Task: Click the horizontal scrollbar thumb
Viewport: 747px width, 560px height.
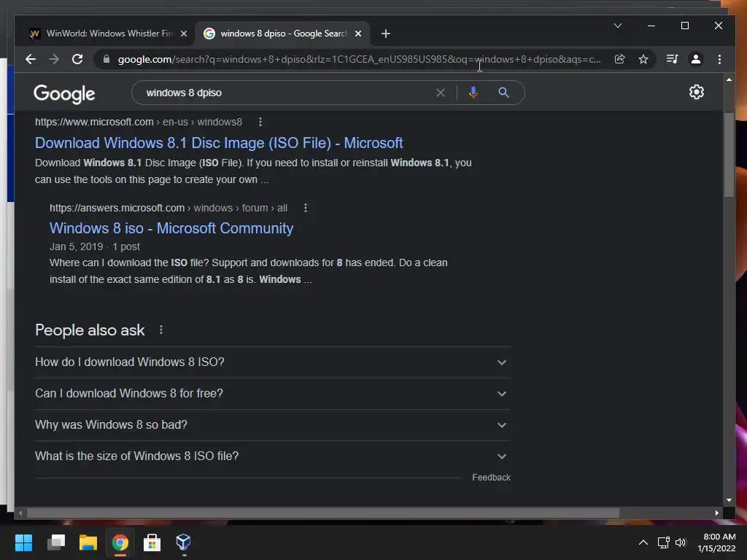Action: tap(323, 513)
